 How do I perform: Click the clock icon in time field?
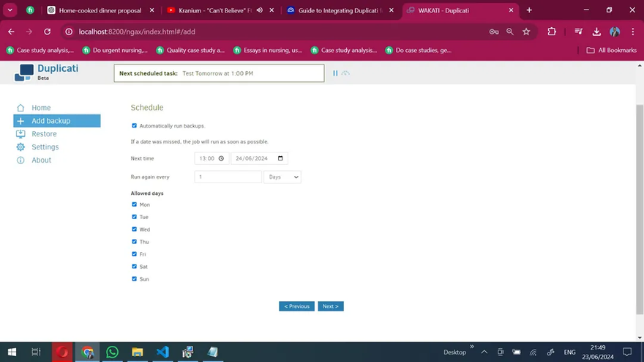click(221, 158)
